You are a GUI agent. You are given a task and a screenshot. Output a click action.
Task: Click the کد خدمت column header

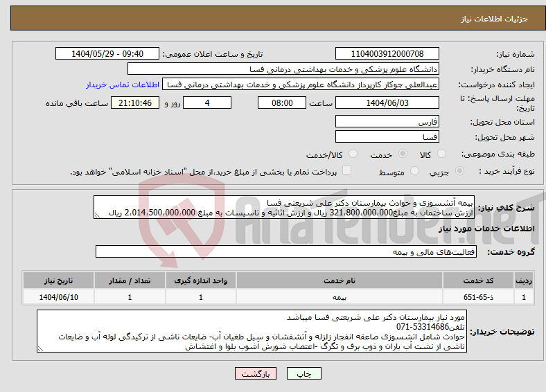479,280
